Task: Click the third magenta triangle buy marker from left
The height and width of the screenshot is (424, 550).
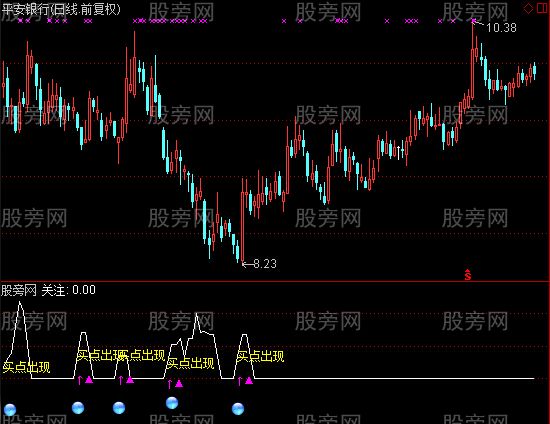Action: tap(179, 383)
